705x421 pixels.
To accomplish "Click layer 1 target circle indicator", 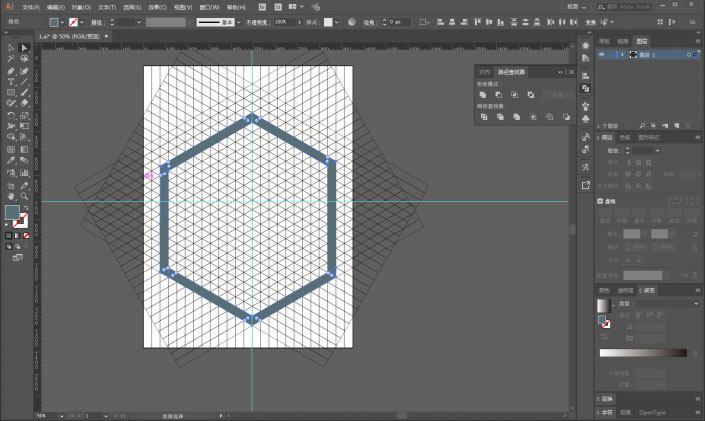I will click(x=688, y=54).
